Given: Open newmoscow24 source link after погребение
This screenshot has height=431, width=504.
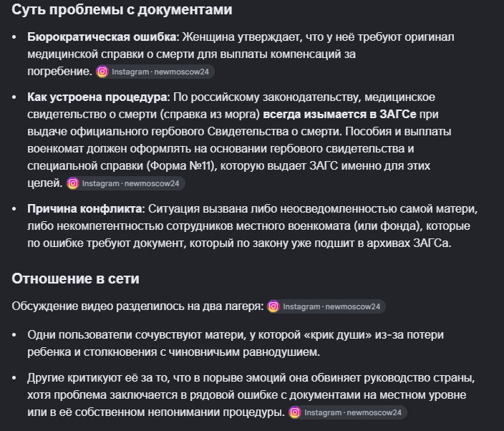Looking at the screenshot, I should pos(155,72).
